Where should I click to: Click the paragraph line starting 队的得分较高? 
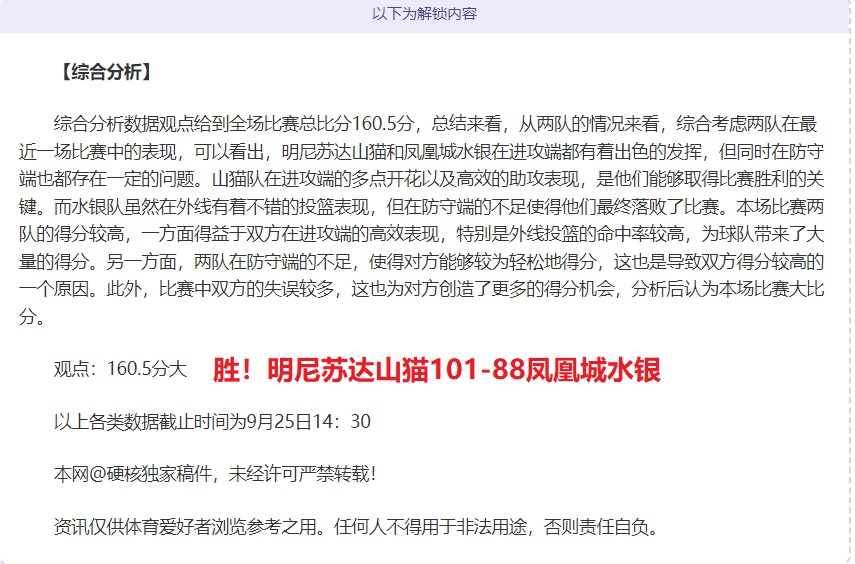[422, 234]
